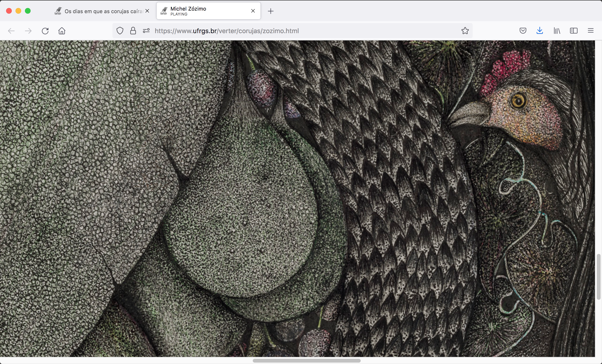Bookmark this page with star
This screenshot has width=602, height=364.
[x=465, y=31]
